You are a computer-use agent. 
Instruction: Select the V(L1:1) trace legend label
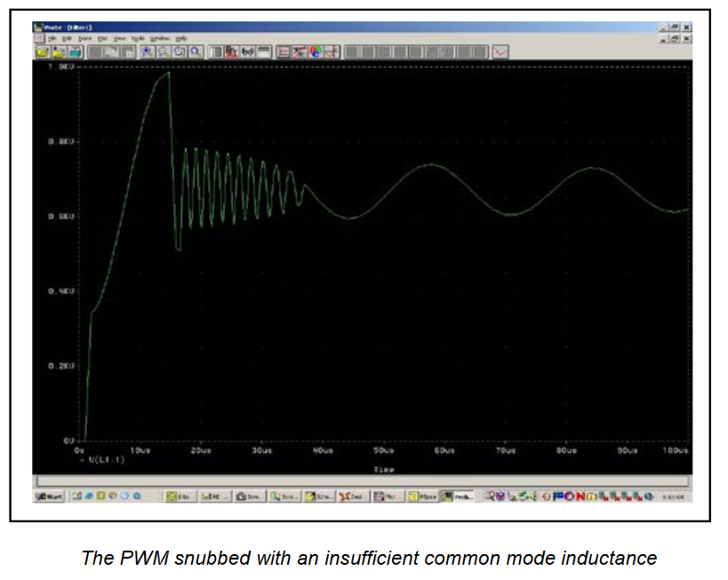[x=107, y=460]
